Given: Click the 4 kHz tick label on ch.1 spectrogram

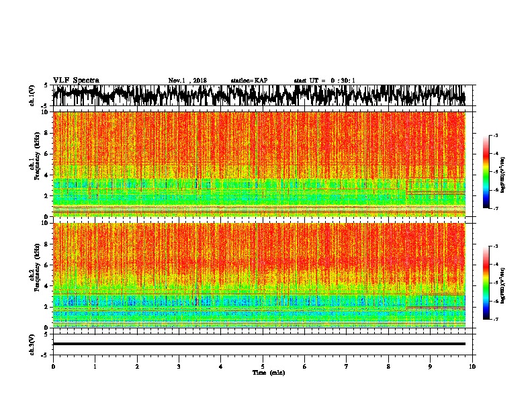Looking at the screenshot, I should 48,175.
